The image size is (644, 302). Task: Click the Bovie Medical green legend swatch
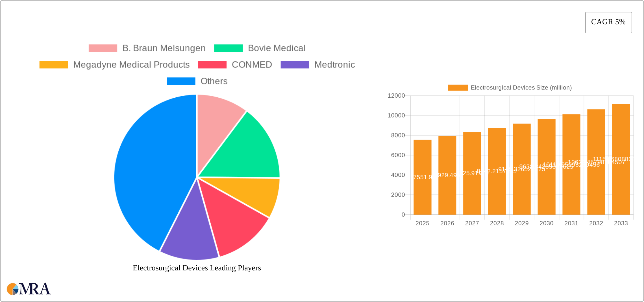tap(228, 48)
